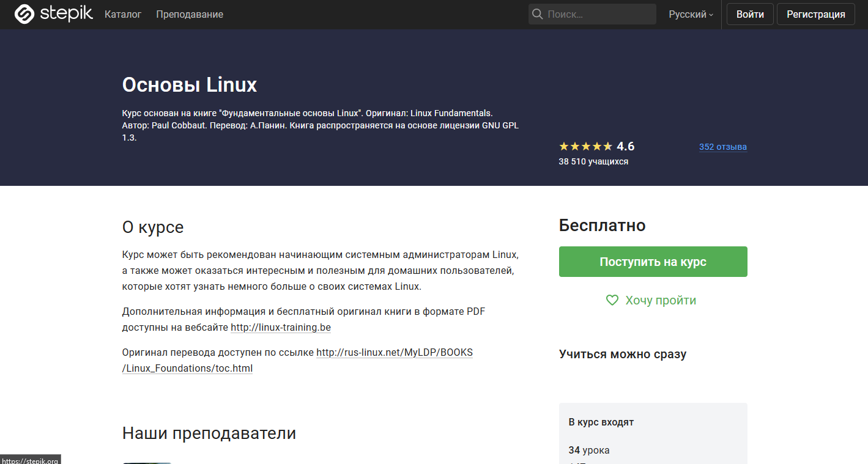Click the five-star rating icons
The image size is (868, 464).
click(585, 147)
